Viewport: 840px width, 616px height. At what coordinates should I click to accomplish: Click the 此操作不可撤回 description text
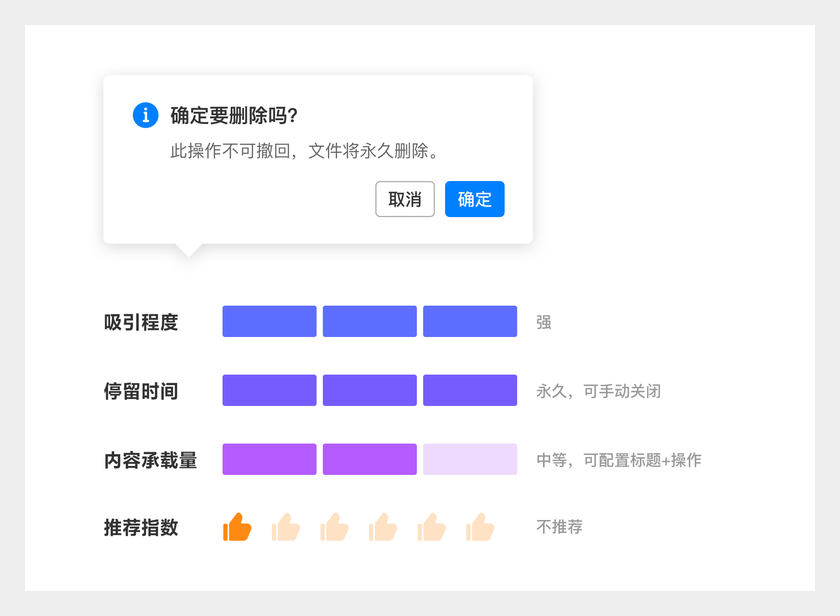304,151
